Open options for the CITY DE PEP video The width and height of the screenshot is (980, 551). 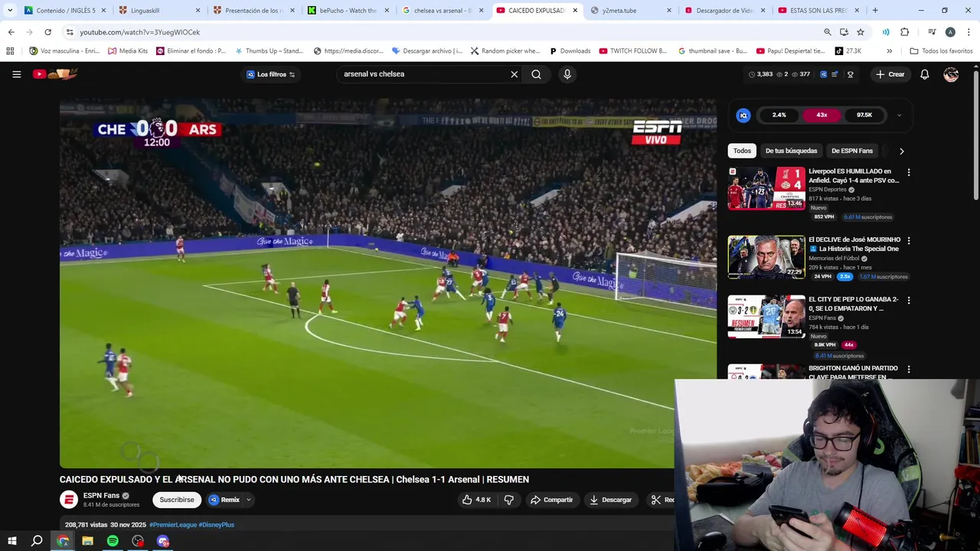tap(909, 300)
